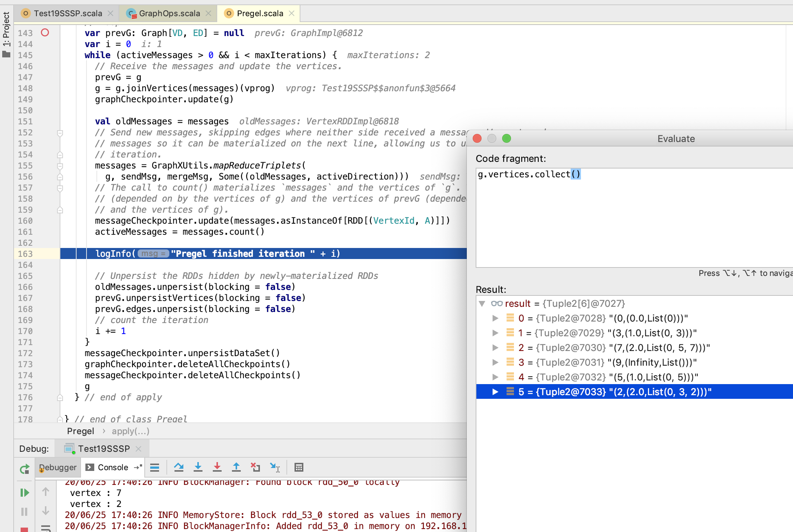
Task: Expand result item 1 Tuple2@7029
Action: click(x=496, y=333)
